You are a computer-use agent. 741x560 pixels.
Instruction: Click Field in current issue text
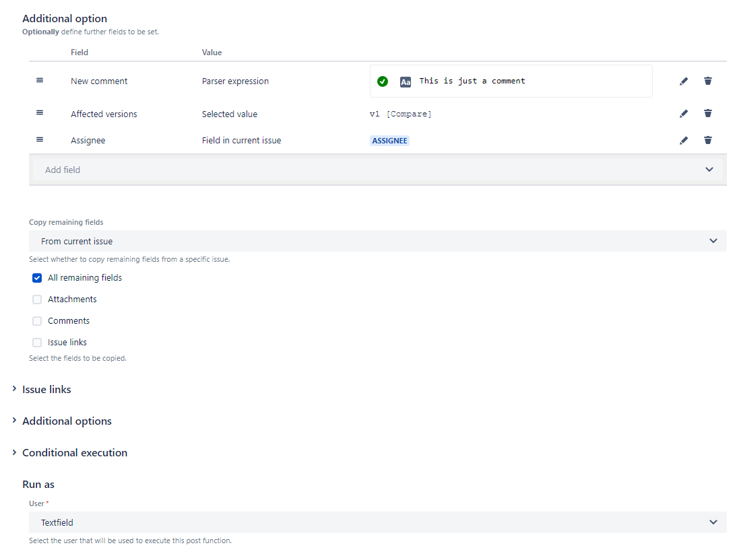tap(241, 140)
